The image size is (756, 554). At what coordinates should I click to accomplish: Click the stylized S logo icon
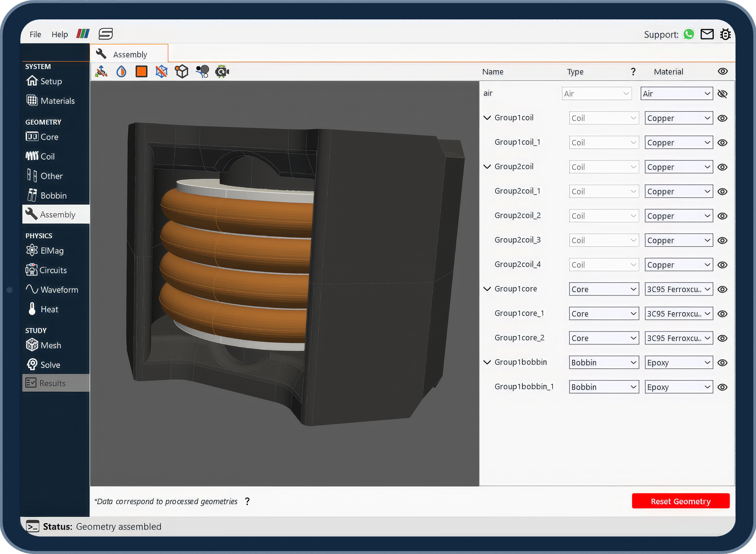point(106,34)
